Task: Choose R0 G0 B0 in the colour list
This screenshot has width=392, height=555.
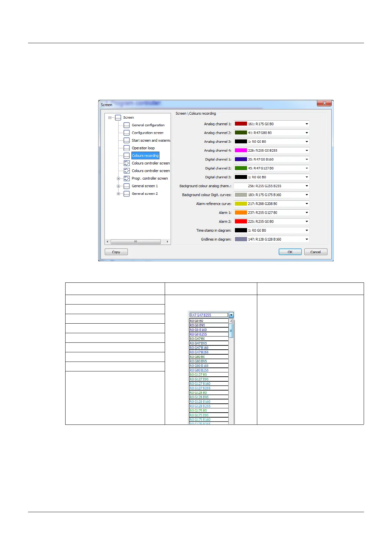Action: (209, 321)
